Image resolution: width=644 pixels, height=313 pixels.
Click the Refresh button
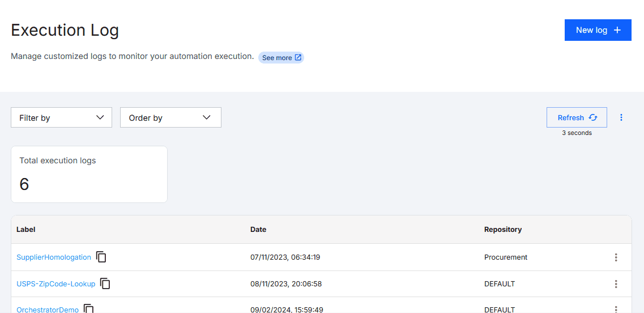click(577, 117)
